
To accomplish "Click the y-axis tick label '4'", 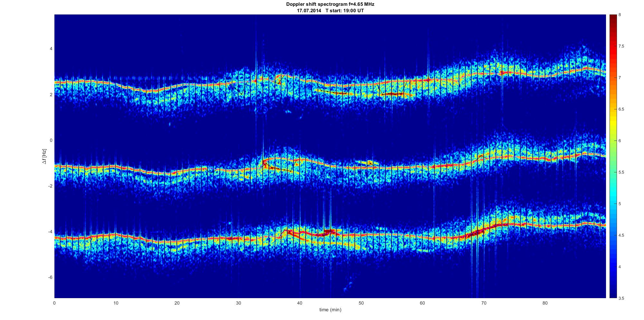I will click(x=51, y=49).
